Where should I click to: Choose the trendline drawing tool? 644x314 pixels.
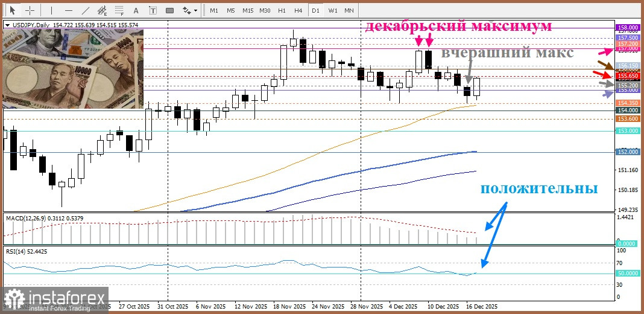[86, 10]
